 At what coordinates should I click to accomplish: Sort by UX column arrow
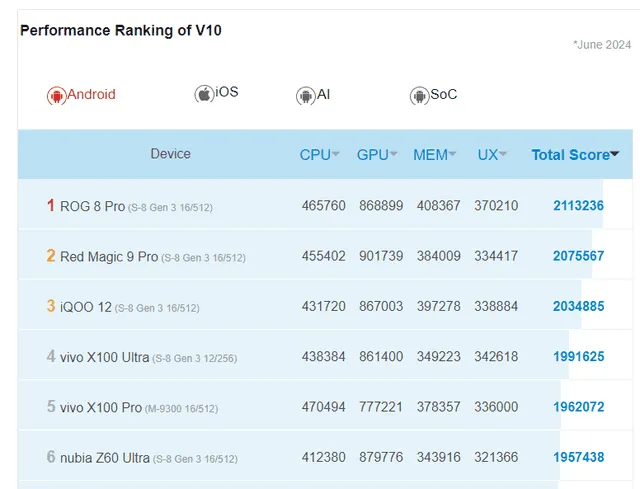pos(503,155)
